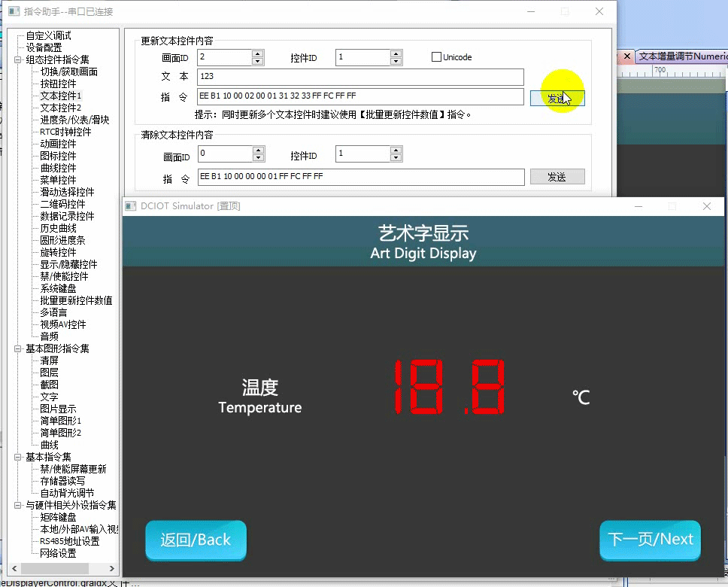Select 设备配置 in the tree
The image size is (728, 587).
click(x=44, y=47)
